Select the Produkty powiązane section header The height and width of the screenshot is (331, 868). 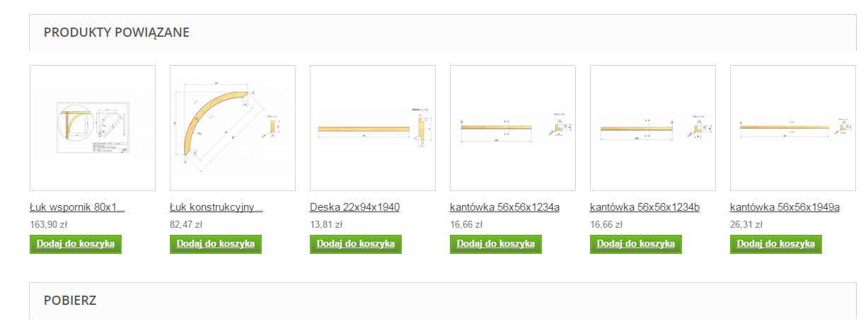(116, 33)
